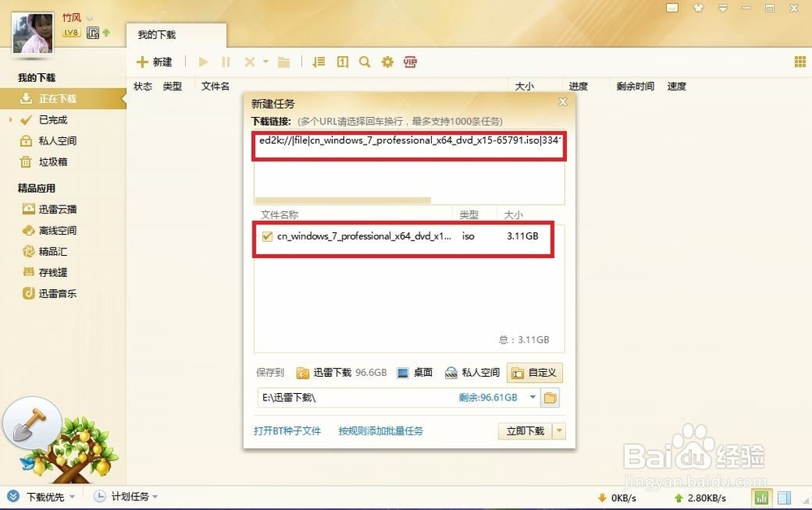Click file name cn_windows_7_professional_x64_dvd
Viewport: 812px width, 510px height.
coord(364,236)
